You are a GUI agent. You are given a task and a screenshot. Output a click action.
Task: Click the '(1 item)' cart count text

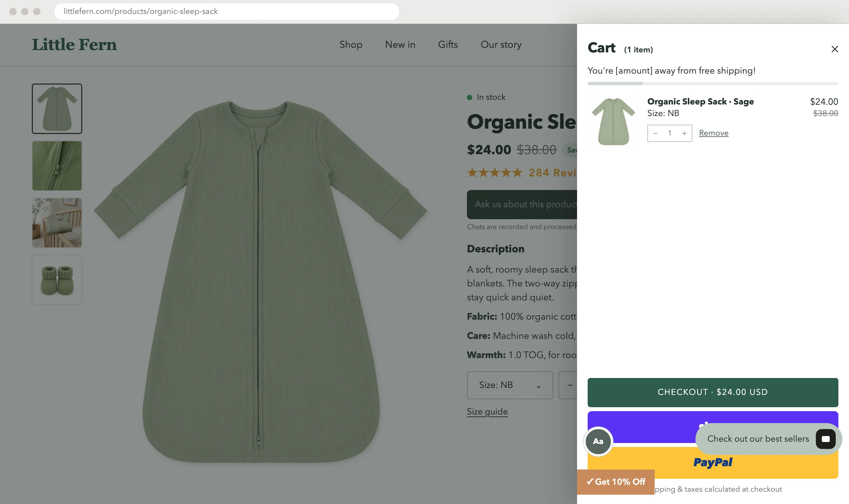638,50
